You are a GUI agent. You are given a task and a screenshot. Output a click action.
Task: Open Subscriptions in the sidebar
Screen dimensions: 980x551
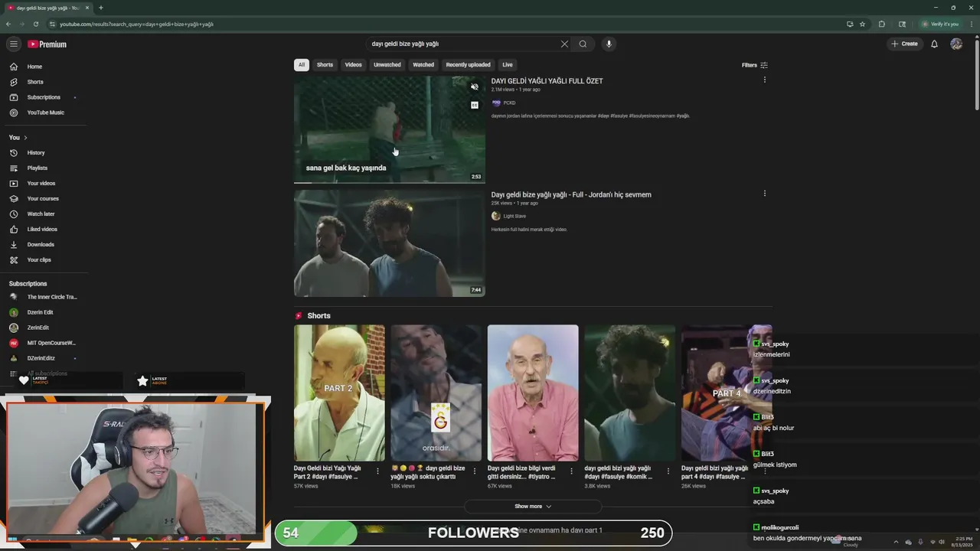(44, 97)
